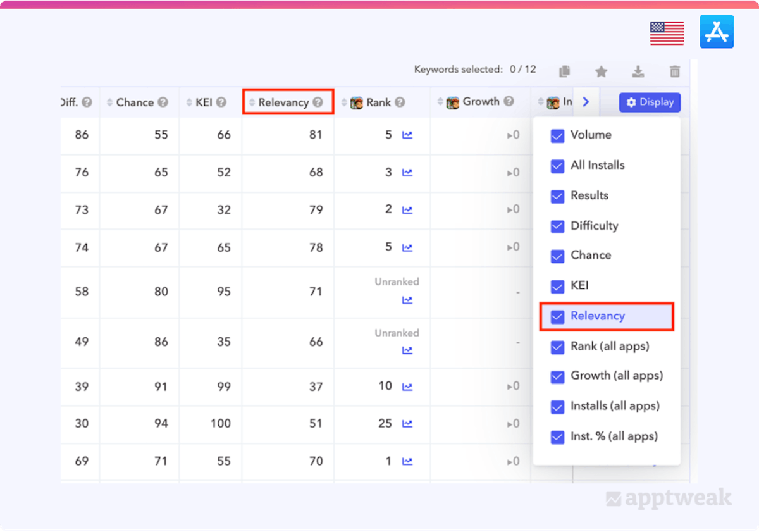This screenshot has height=532, width=759.
Task: Select Growth (all apps) menu option
Action: (x=616, y=376)
